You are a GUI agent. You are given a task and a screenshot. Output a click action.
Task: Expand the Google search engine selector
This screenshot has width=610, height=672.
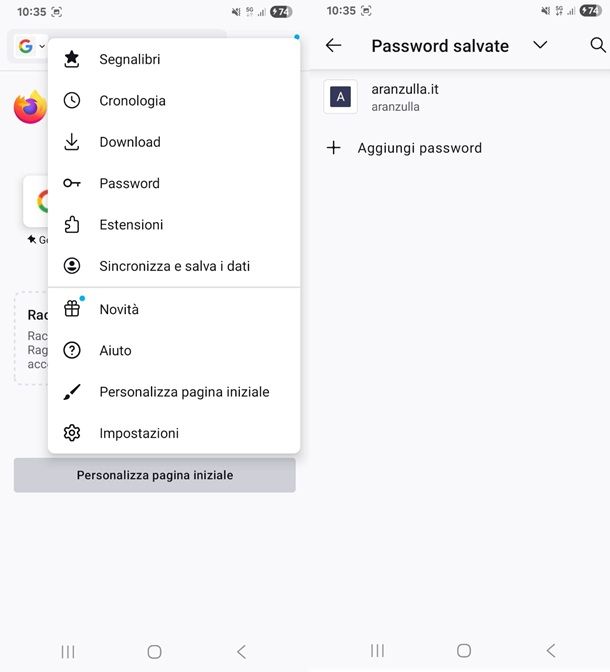point(31,46)
